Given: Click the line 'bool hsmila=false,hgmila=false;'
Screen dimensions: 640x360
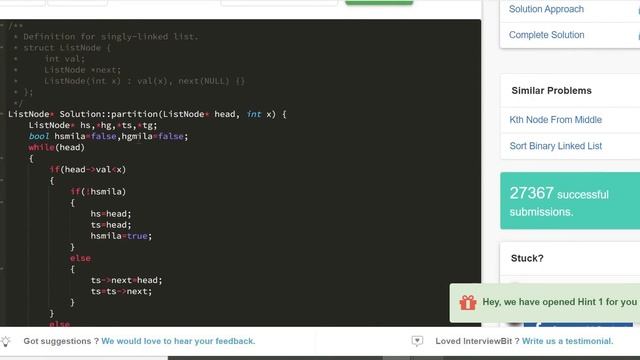Looking at the screenshot, I should pos(108,136).
